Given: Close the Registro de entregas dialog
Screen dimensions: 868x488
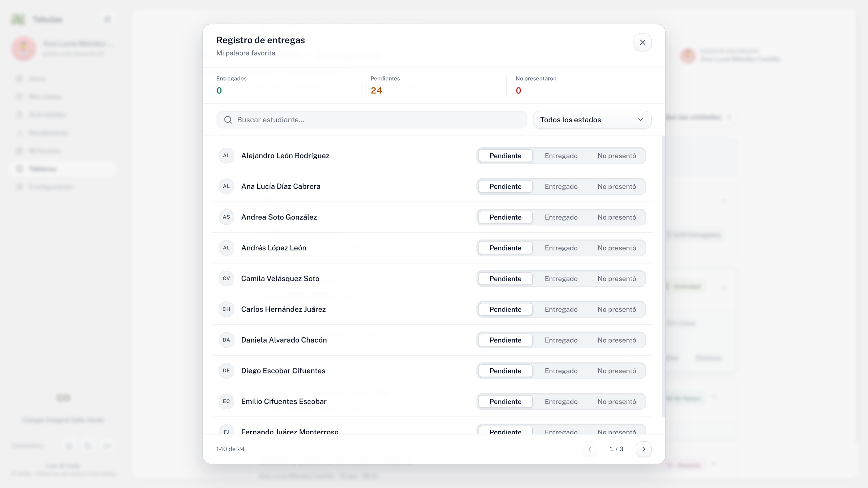Looking at the screenshot, I should click(x=642, y=42).
